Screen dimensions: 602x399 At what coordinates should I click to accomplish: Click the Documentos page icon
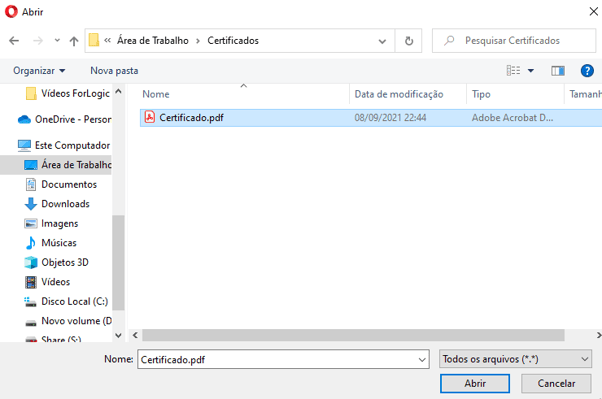pos(31,184)
